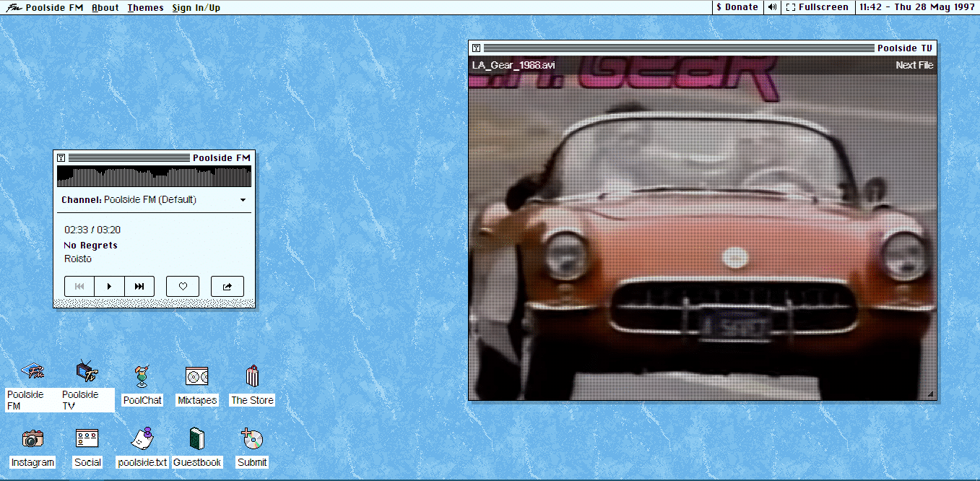Open the Instagram camera icon
The width and height of the screenshot is (980, 481).
(x=32, y=438)
